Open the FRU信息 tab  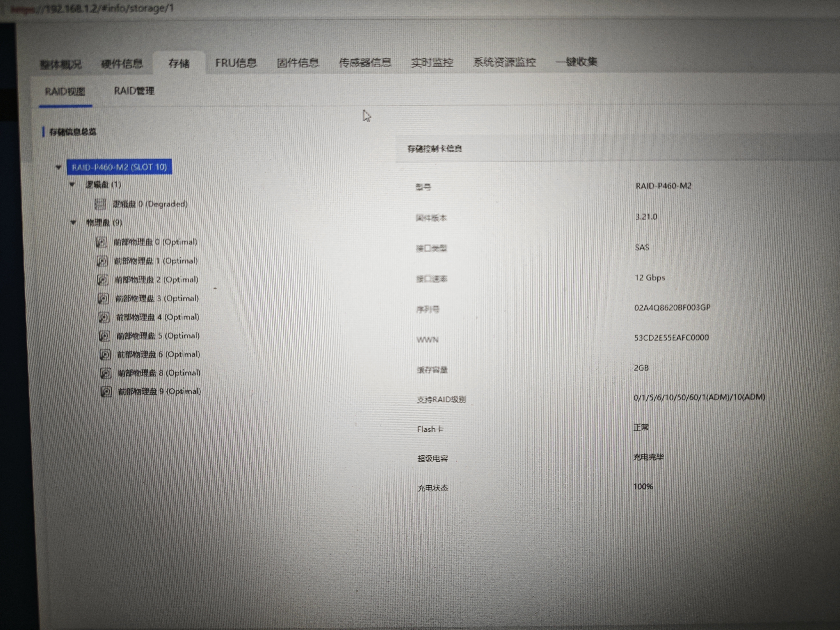click(x=236, y=63)
